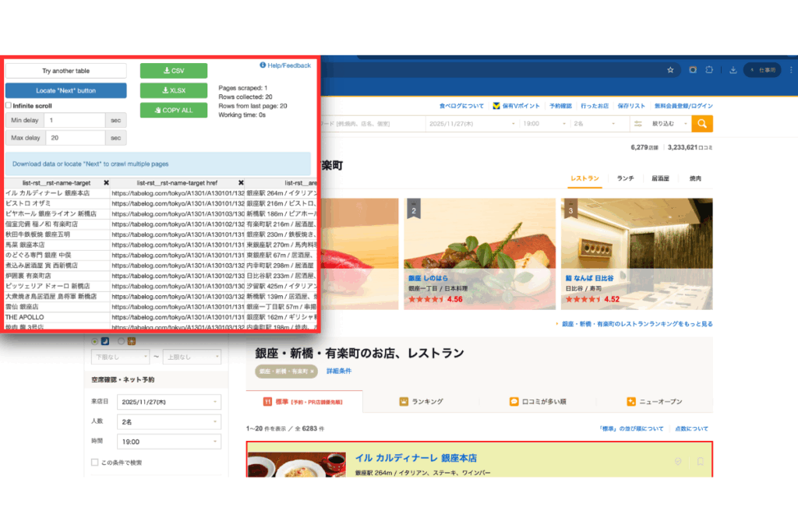Viewport: 798px width, 532px height.
Task: Download scraped data as CSV
Action: pos(173,71)
